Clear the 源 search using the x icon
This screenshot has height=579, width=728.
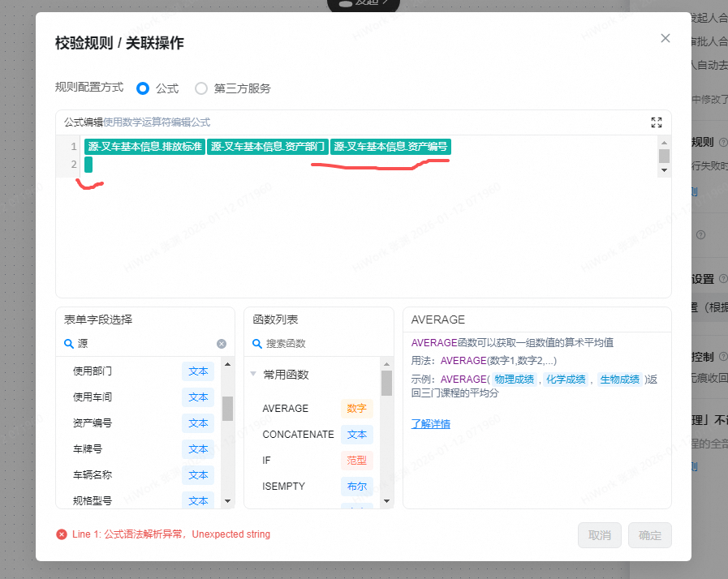point(221,343)
